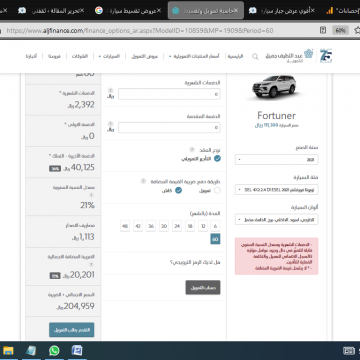
Task: Open the car category SEL 4X2 dropdown
Action: (x=276, y=190)
